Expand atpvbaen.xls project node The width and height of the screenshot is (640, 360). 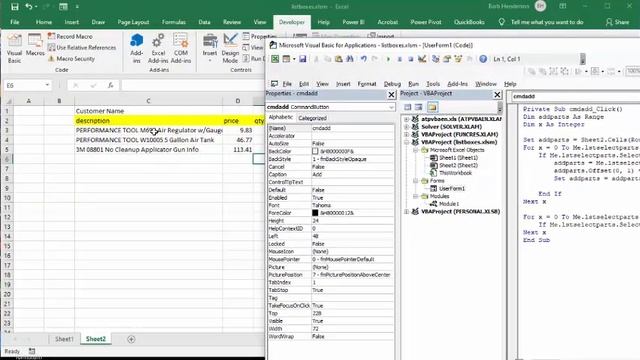(407, 119)
